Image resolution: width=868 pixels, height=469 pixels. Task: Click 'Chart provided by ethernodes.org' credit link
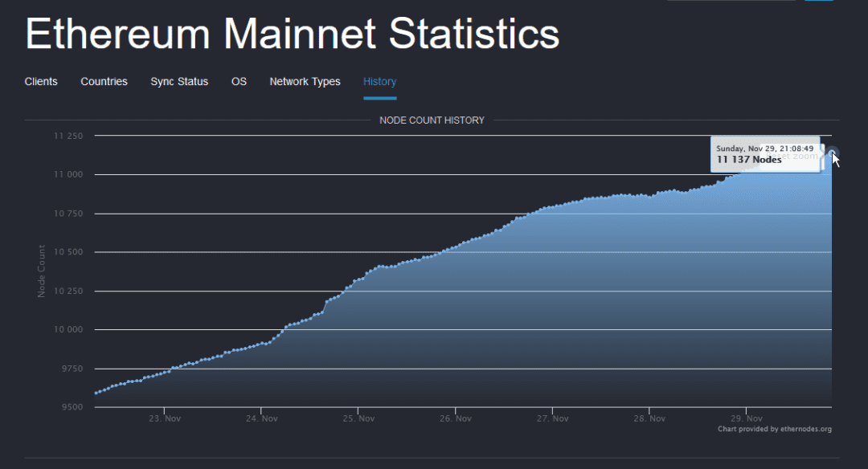[775, 429]
